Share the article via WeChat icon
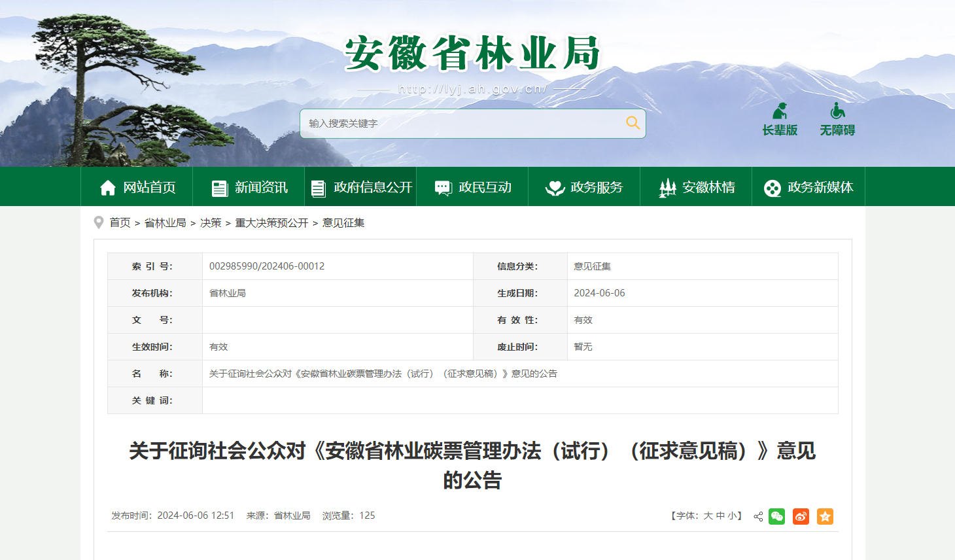The image size is (955, 560). [x=776, y=516]
